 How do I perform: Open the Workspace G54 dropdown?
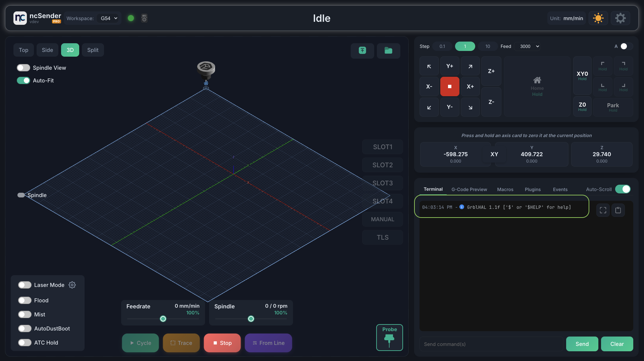click(x=109, y=18)
